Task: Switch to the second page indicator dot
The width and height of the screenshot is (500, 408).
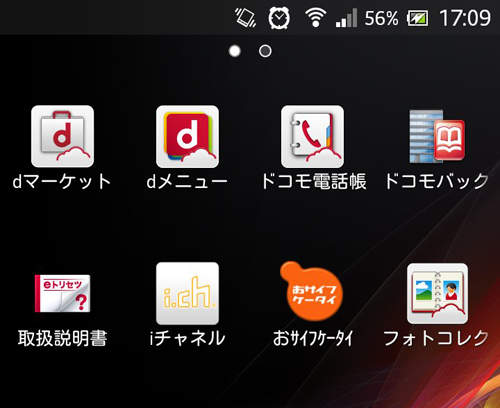Action: [x=265, y=51]
